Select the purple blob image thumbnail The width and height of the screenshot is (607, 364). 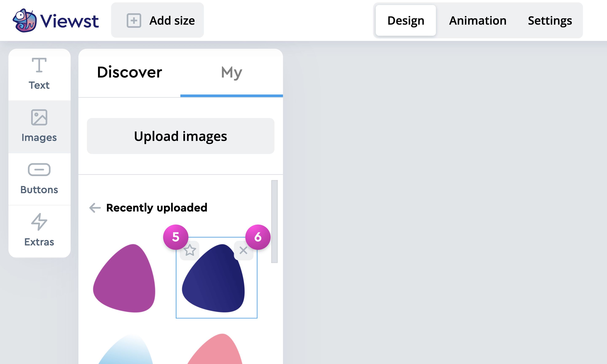click(124, 278)
